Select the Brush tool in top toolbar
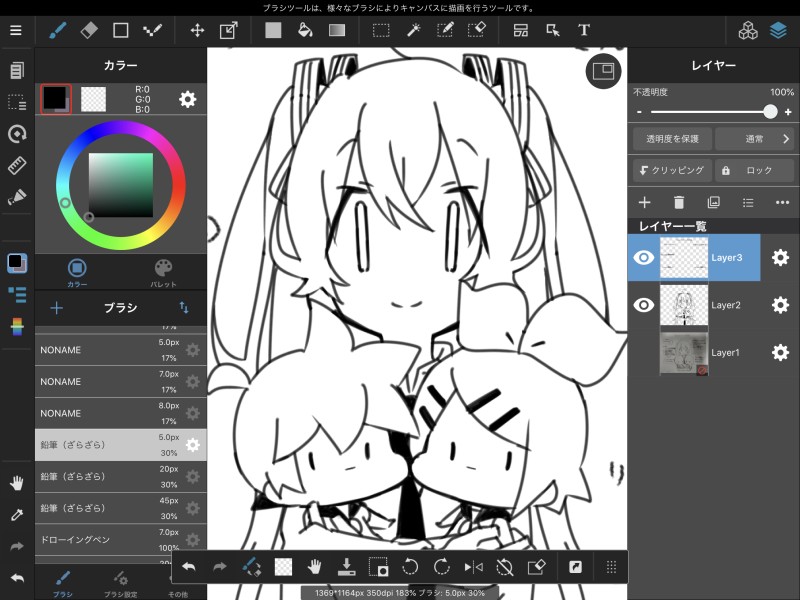The height and width of the screenshot is (600, 800). pyautogui.click(x=58, y=31)
